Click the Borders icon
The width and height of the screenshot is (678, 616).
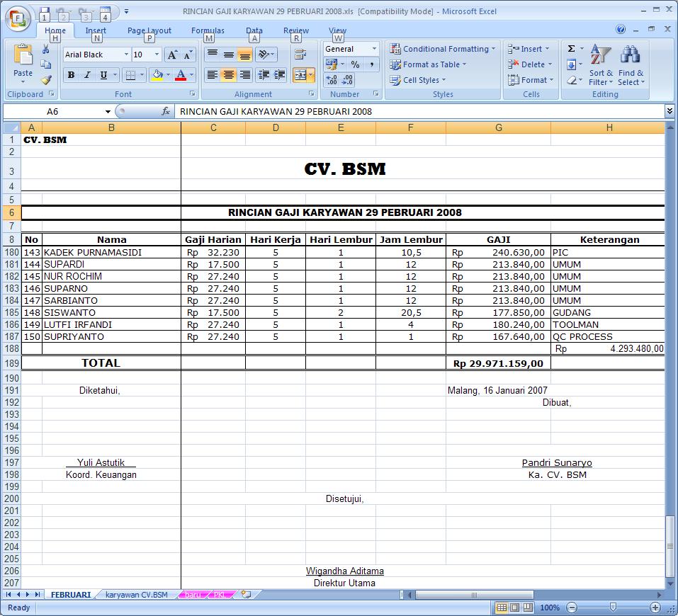click(130, 75)
